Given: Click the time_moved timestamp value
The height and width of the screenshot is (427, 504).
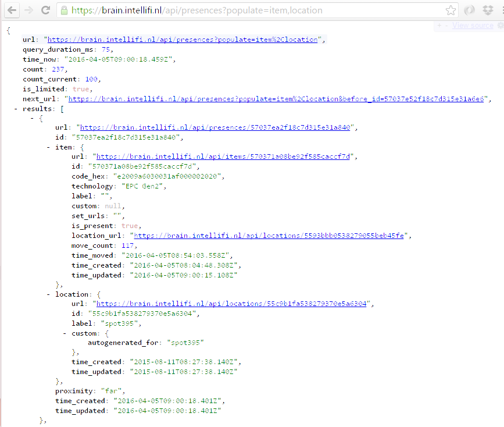Looking at the screenshot, I should point(176,255).
